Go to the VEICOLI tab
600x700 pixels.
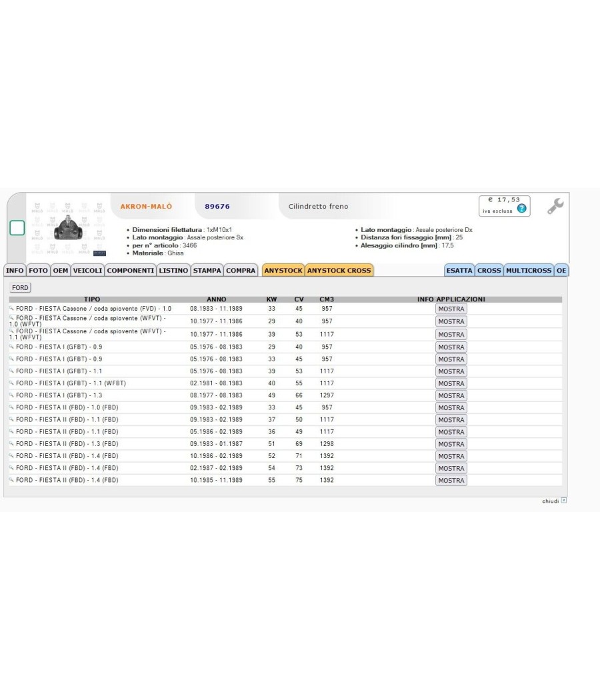(87, 270)
